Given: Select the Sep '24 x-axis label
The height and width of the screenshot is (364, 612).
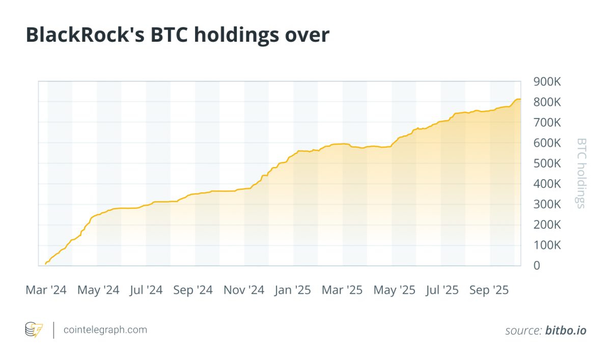Looking at the screenshot, I should click(x=193, y=290).
